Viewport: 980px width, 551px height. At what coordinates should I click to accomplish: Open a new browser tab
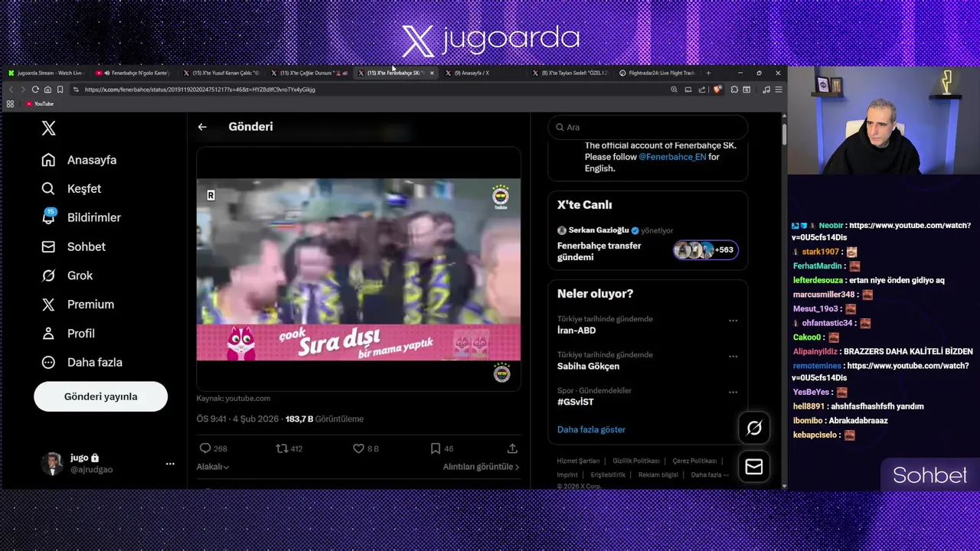[x=708, y=73]
